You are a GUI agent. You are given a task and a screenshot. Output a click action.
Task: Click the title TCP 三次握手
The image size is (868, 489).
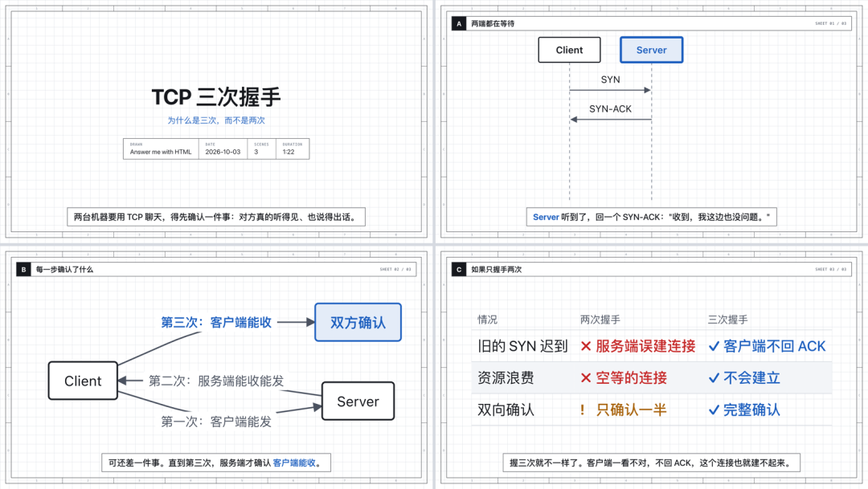[216, 97]
